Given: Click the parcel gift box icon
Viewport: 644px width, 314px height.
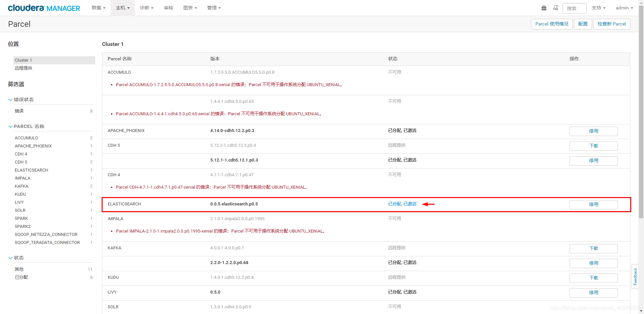Looking at the screenshot, I should [x=544, y=8].
